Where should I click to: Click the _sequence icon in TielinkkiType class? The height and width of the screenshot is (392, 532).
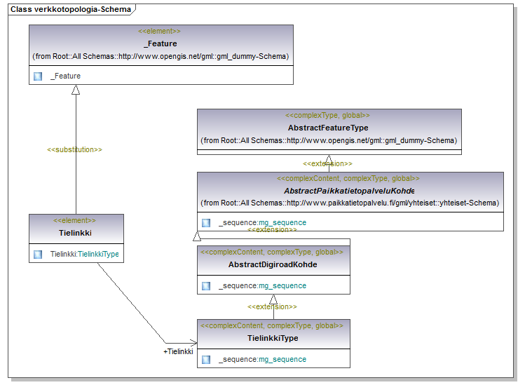click(x=206, y=360)
